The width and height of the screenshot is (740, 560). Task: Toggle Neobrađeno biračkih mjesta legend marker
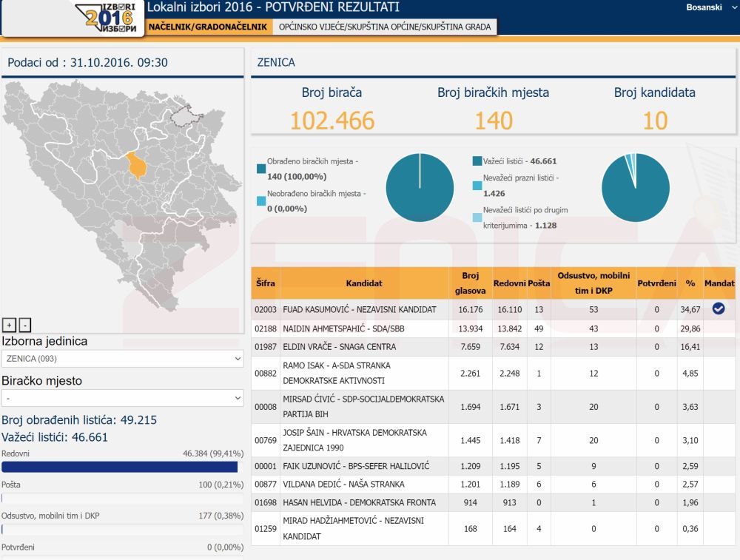pos(261,200)
